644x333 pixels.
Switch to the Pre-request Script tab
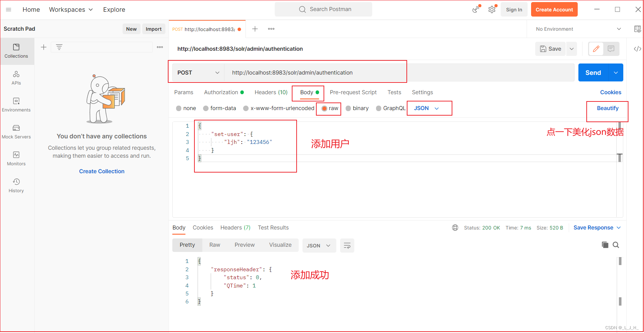tap(353, 92)
